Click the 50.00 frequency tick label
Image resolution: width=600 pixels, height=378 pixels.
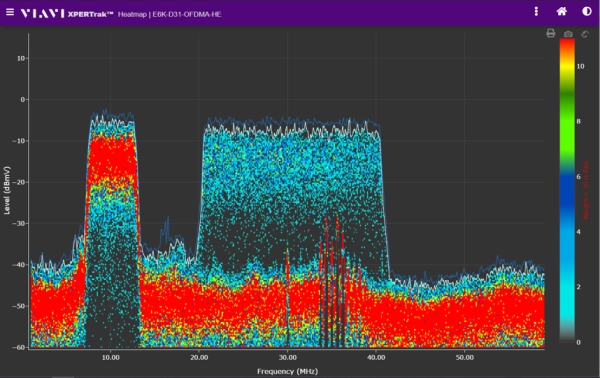click(x=465, y=357)
